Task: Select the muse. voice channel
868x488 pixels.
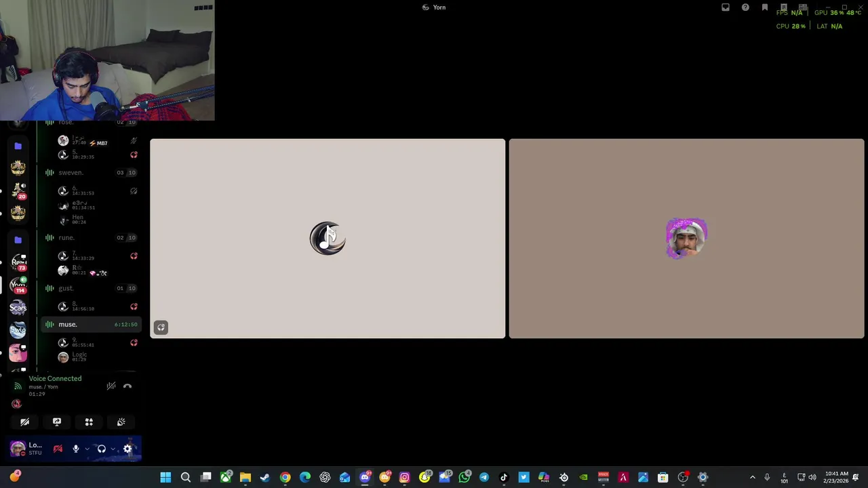Action: point(91,325)
